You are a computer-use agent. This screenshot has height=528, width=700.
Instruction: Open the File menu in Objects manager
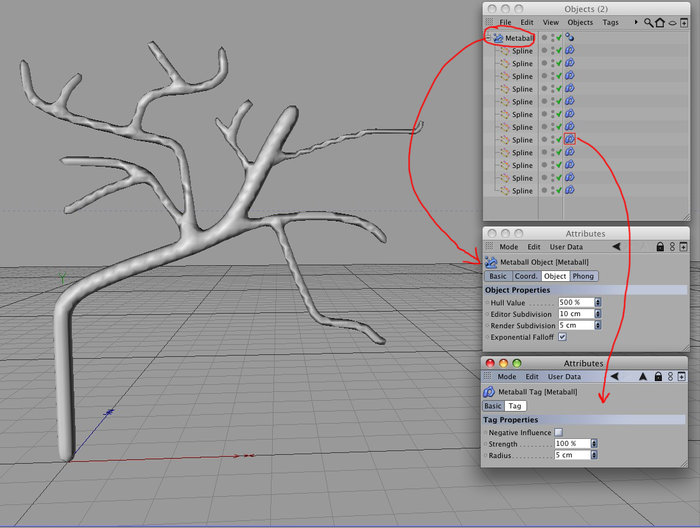point(505,22)
